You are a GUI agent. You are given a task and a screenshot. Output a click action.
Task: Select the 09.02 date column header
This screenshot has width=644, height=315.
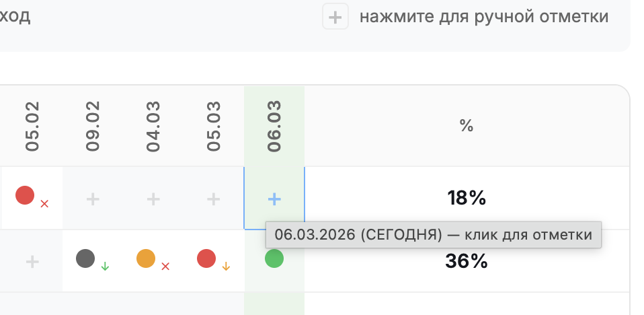pos(93,125)
